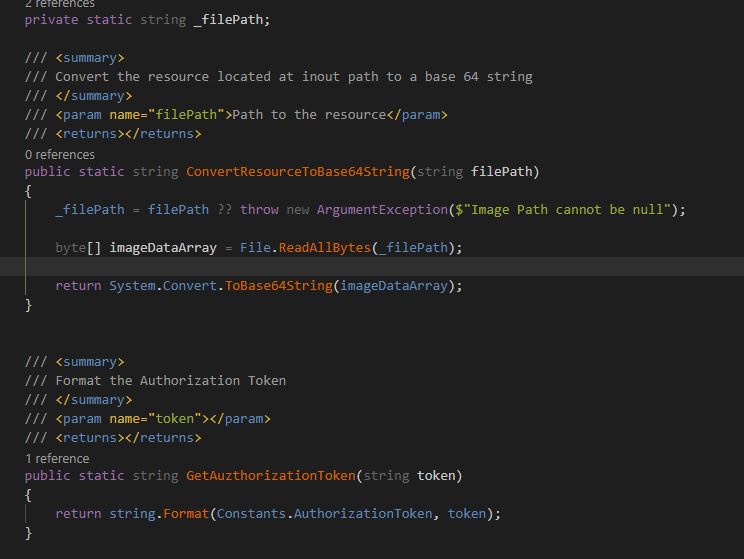Click the string.Format method call
Viewport: 744px width, 559px height.
pyautogui.click(x=159, y=513)
